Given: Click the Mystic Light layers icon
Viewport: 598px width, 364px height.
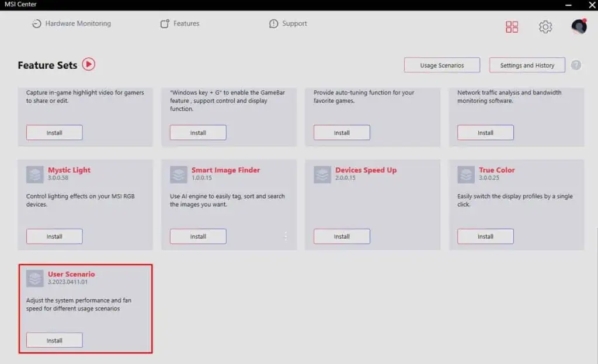Looking at the screenshot, I should pos(35,174).
